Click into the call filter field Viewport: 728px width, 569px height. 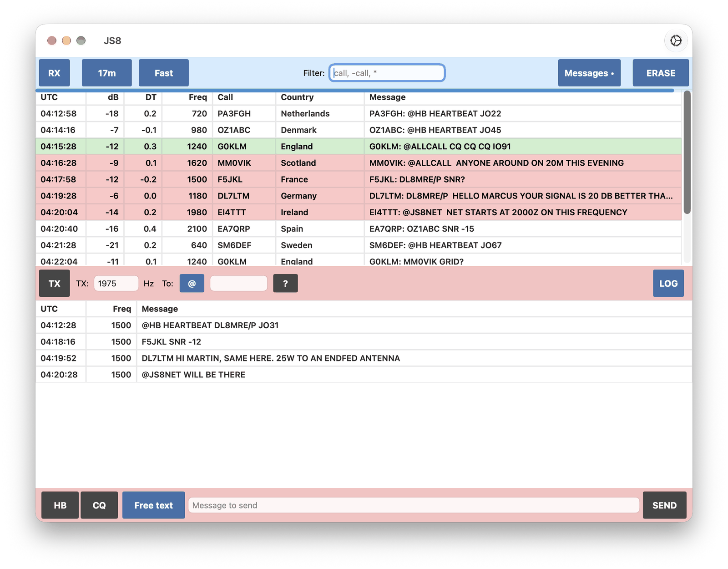(387, 73)
